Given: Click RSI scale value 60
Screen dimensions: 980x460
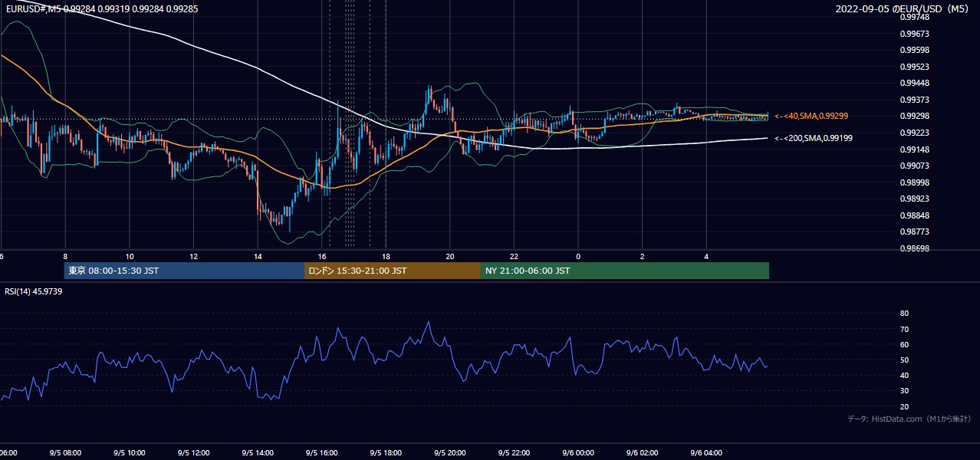Looking at the screenshot, I should [x=904, y=344].
